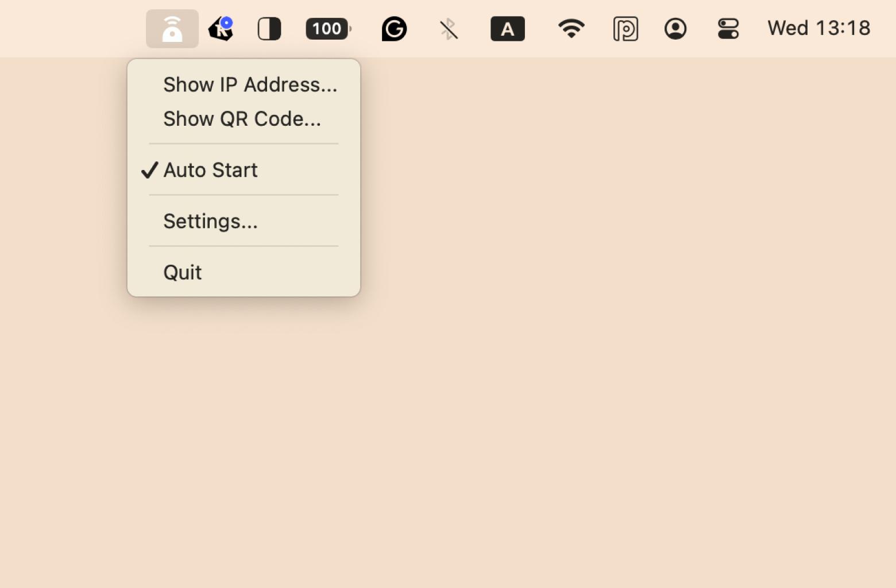The height and width of the screenshot is (588, 896).
Task: Click the half-filled contrast menu bar icon
Action: tap(269, 29)
